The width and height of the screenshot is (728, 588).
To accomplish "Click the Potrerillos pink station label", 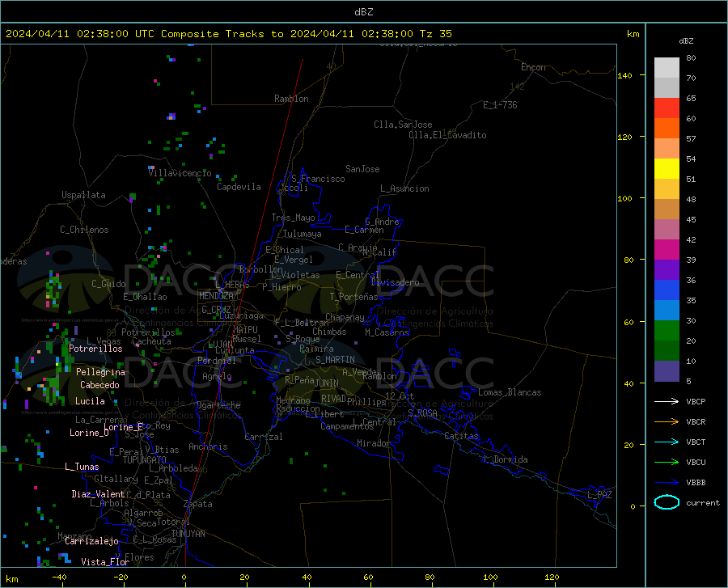I will pos(95,349).
